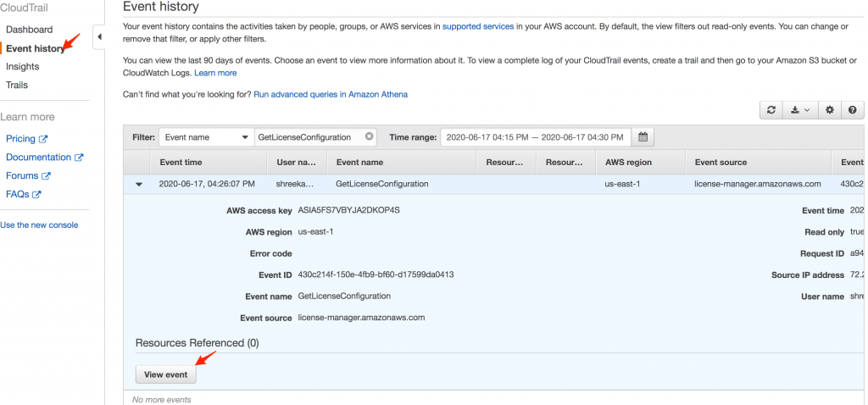This screenshot has height=405, width=868.
Task: Click the User name column header
Action: point(296,162)
